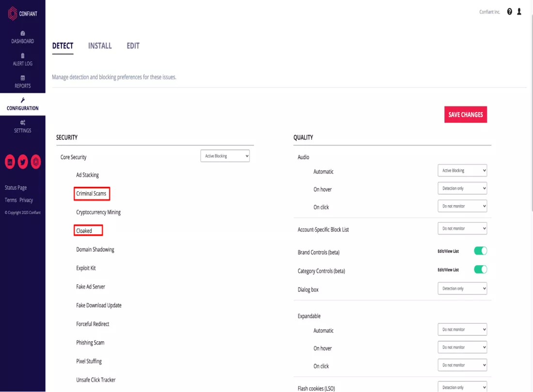Open the Settings section
Viewport: 533px width, 392px height.
point(22,127)
